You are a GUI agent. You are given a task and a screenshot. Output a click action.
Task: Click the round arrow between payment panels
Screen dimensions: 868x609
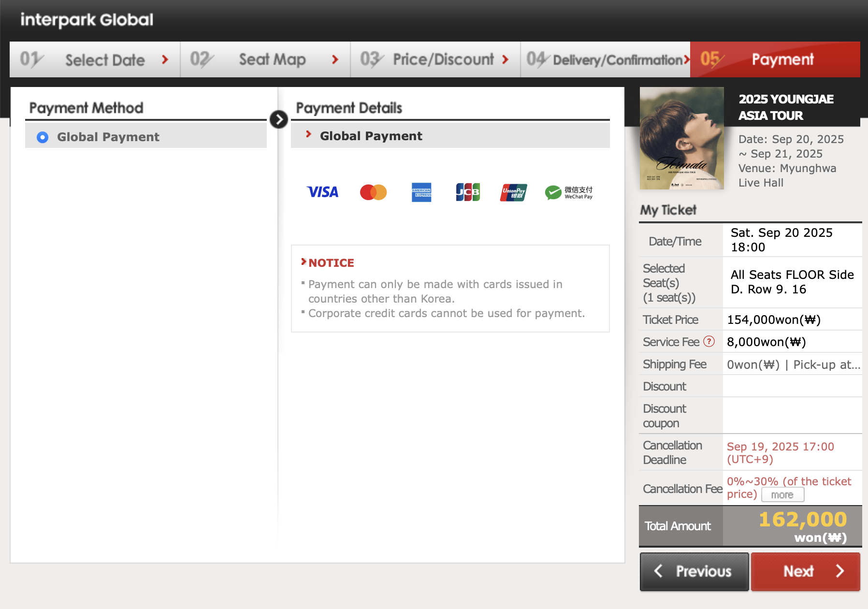[279, 119]
